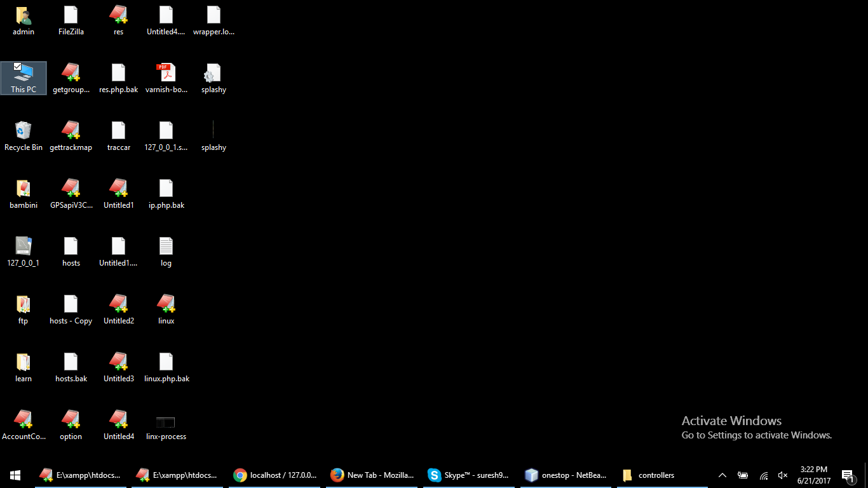The height and width of the screenshot is (488, 868).
Task: Click the admin user folder icon
Action: pos(24,15)
